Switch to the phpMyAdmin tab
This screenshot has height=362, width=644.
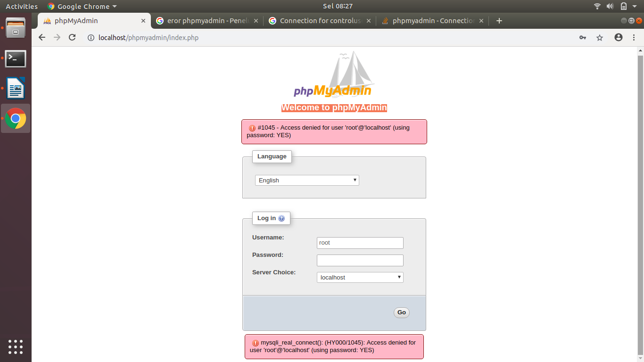[x=94, y=21]
